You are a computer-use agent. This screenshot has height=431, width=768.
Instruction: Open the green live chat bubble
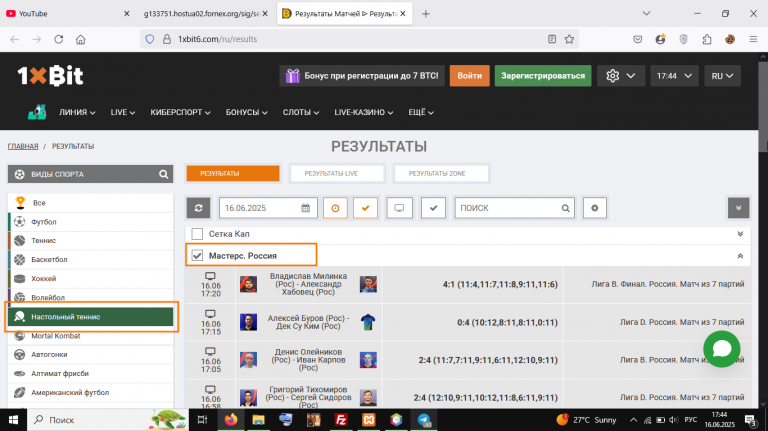pos(721,349)
